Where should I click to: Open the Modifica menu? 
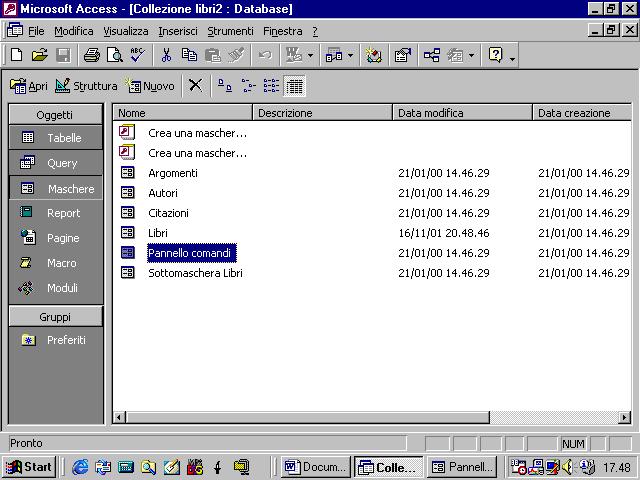[73, 31]
